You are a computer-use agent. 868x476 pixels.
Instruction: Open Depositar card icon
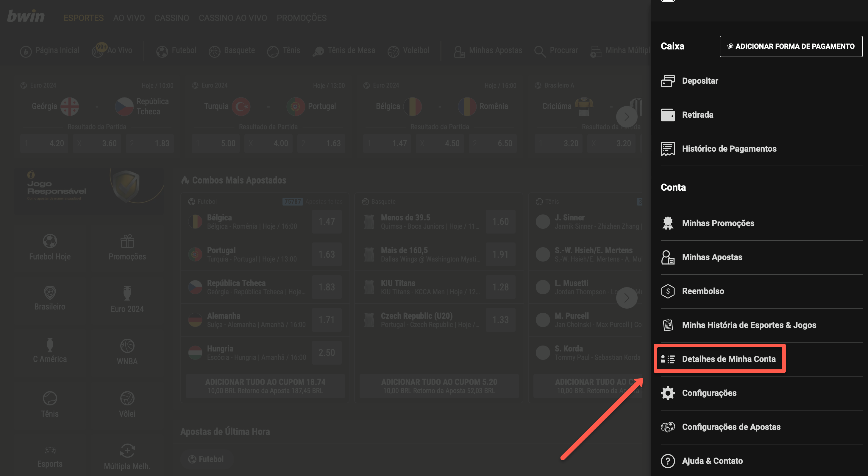[x=667, y=81]
